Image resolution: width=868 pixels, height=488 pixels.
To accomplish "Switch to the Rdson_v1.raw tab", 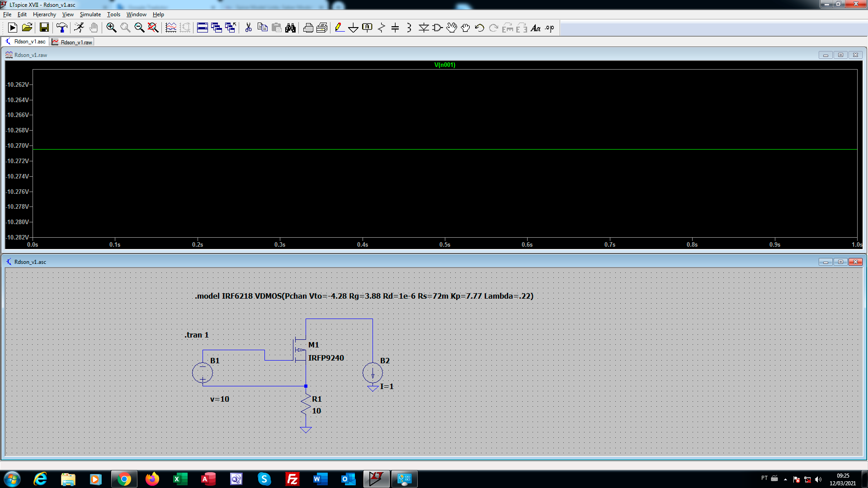I will click(x=72, y=42).
